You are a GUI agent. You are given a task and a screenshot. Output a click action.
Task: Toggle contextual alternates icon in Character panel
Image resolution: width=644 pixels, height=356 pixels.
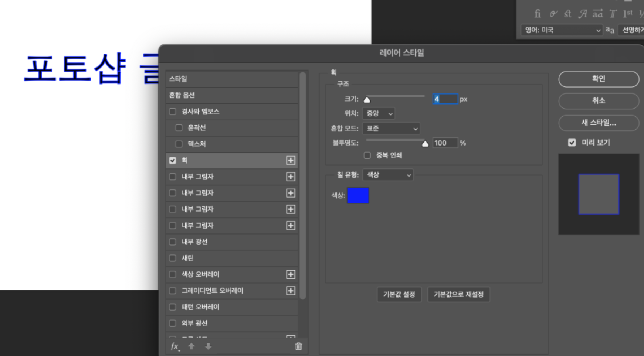tap(553, 14)
